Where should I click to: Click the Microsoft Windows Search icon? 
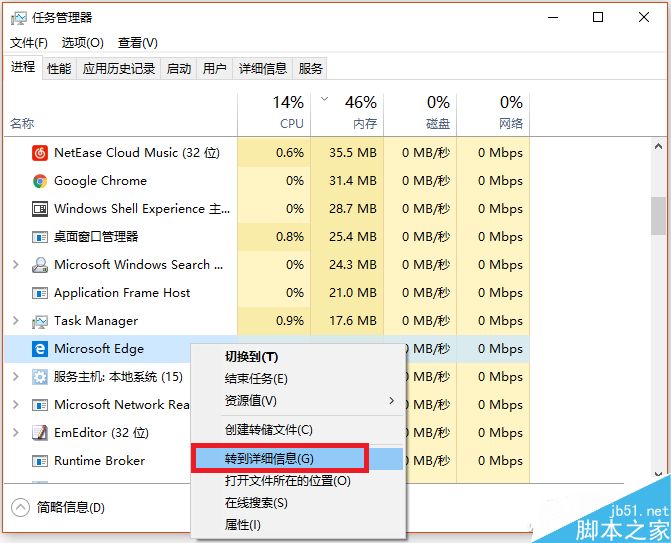coord(40,265)
